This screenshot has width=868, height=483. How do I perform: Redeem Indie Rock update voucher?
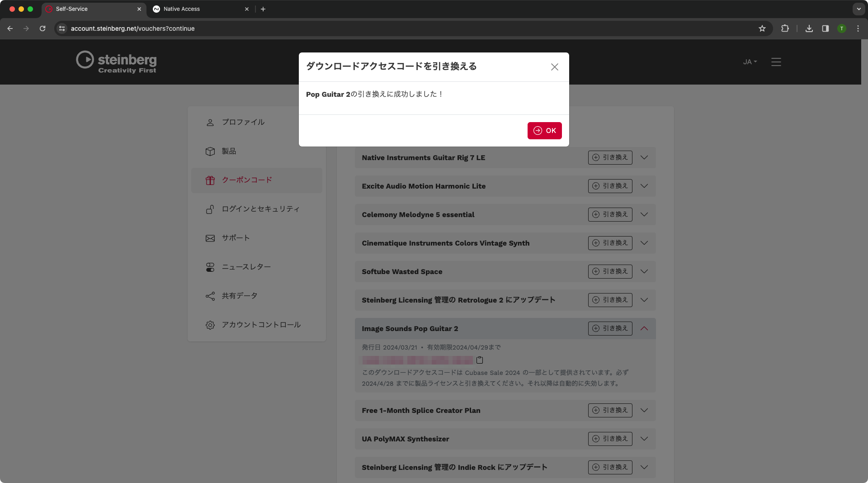[610, 467]
